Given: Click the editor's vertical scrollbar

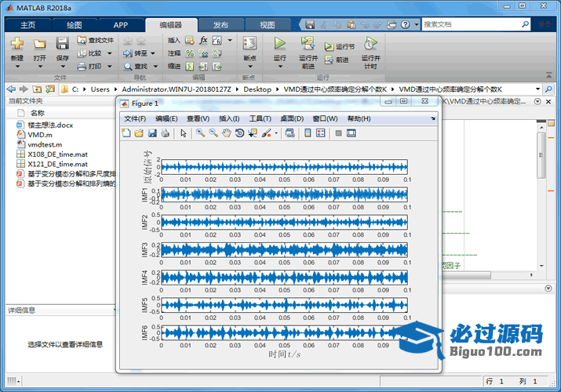Looking at the screenshot, I should click(541, 157).
